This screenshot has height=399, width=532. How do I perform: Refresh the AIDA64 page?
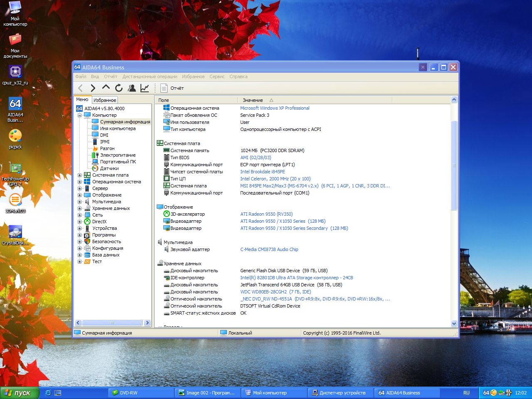click(119, 88)
